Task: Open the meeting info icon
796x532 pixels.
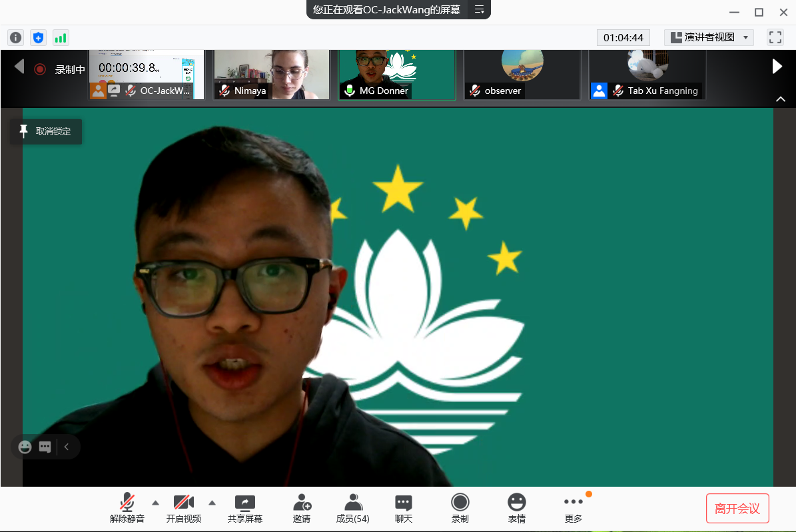Action: pos(16,37)
